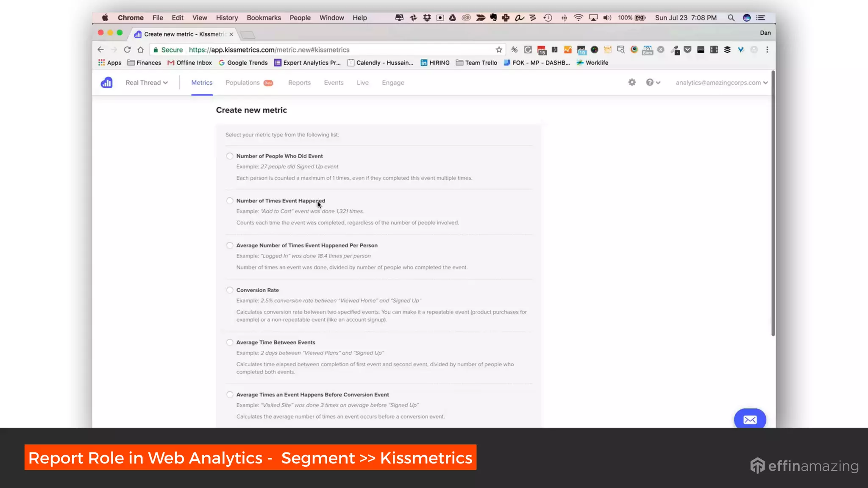Click the Secure padlock indicator
868x488 pixels.
click(168, 50)
